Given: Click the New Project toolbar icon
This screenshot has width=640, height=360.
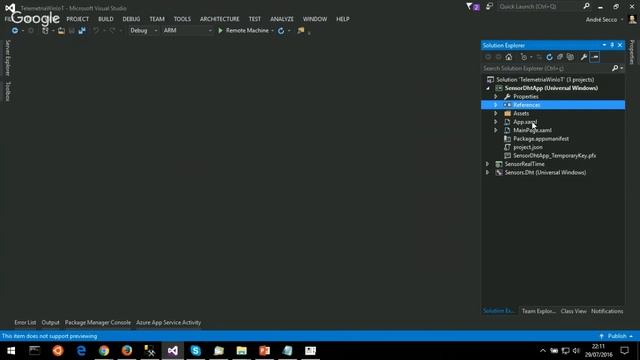Looking at the screenshot, I should pyautogui.click(x=45, y=31).
